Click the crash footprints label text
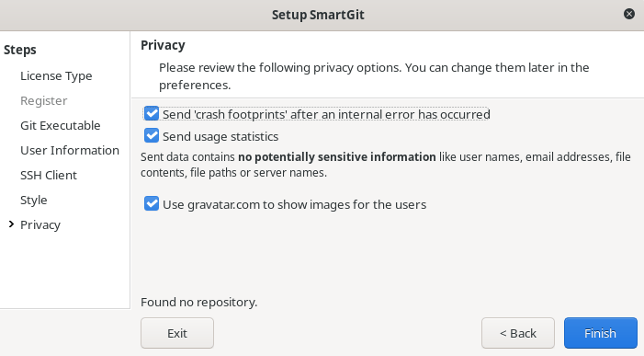Image resolution: width=644 pixels, height=356 pixels. 326,114
